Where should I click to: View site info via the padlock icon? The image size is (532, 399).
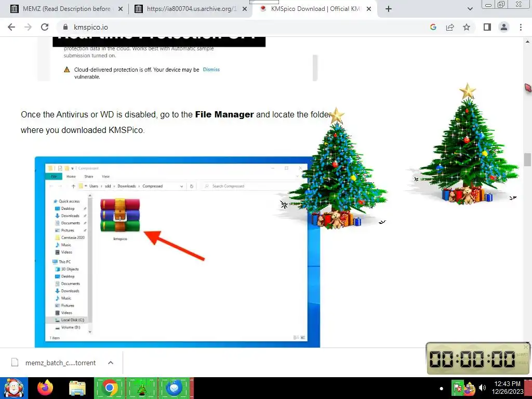coord(66,27)
